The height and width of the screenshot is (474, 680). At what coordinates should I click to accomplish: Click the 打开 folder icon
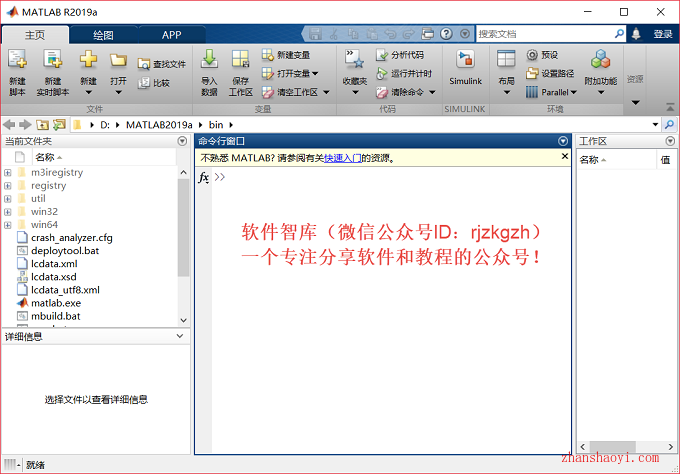tap(118, 60)
